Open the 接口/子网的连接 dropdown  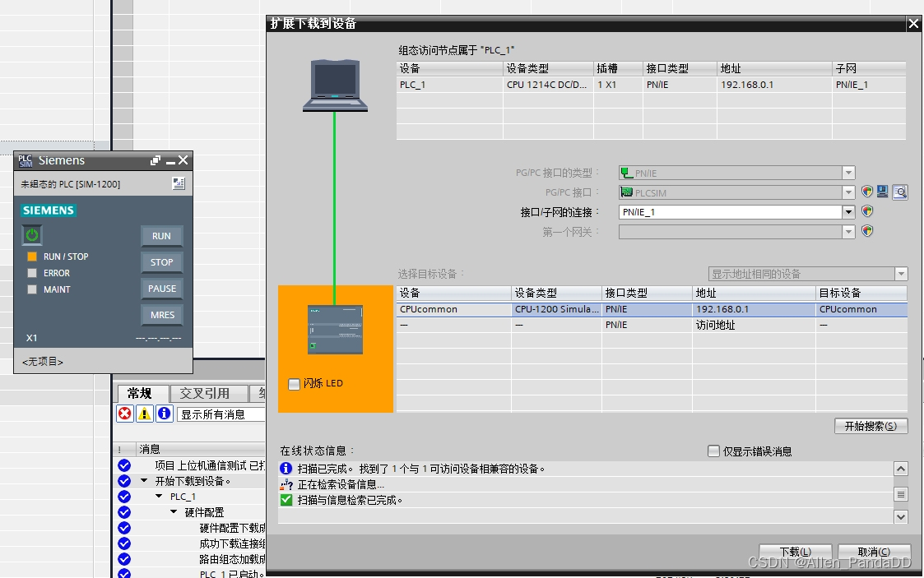coord(848,212)
